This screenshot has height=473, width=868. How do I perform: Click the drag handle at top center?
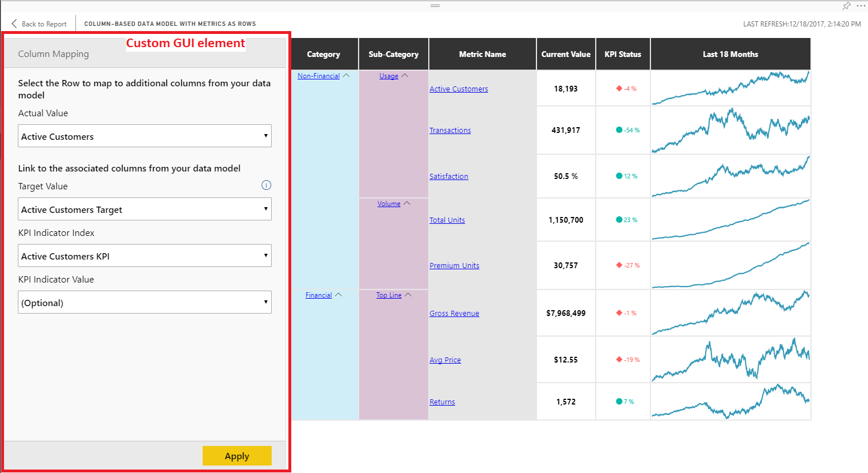[435, 6]
